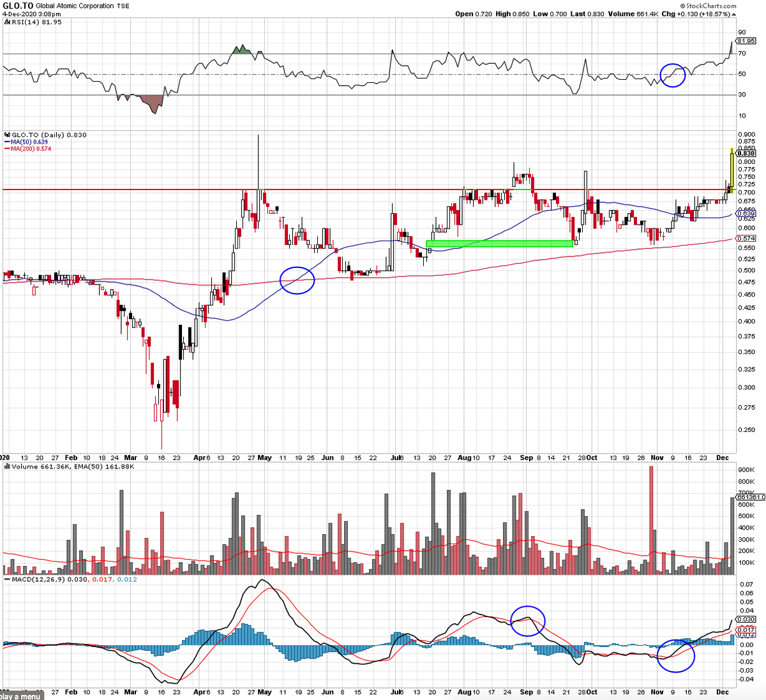This screenshot has height=700, width=766.
Task: Click the Sep label on price time axis
Action: [527, 458]
